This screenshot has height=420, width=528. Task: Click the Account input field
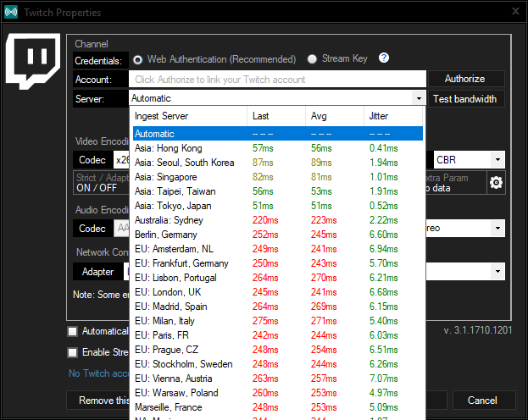coord(277,80)
